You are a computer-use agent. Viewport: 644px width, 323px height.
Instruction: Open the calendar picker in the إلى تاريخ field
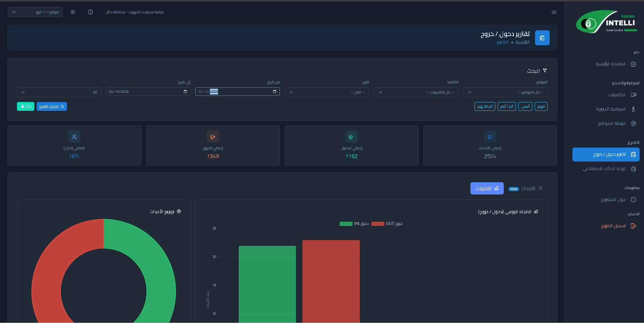tap(185, 92)
